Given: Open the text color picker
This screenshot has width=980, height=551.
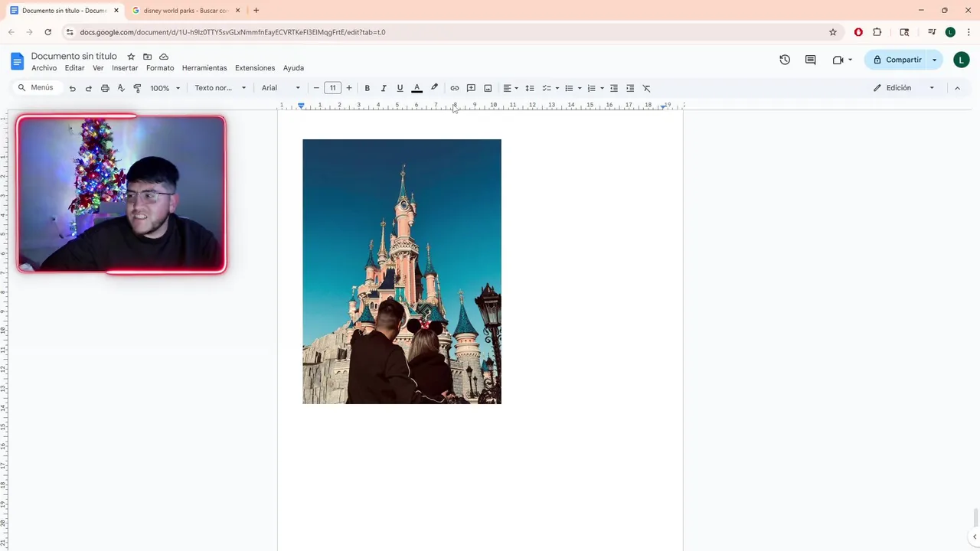Looking at the screenshot, I should pos(416,88).
